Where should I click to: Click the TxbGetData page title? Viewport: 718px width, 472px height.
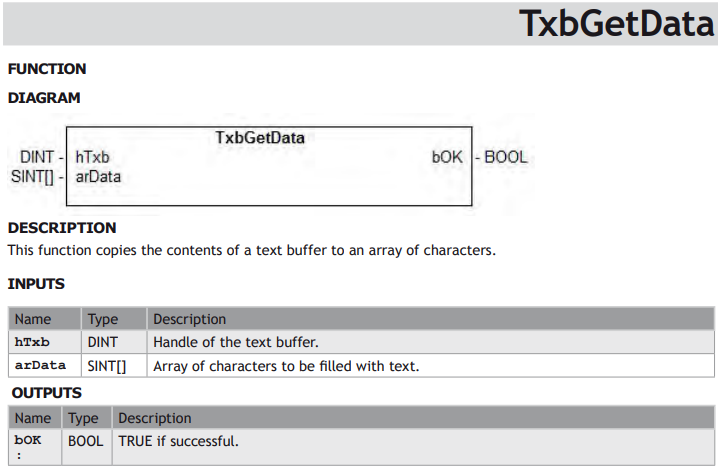616,24
